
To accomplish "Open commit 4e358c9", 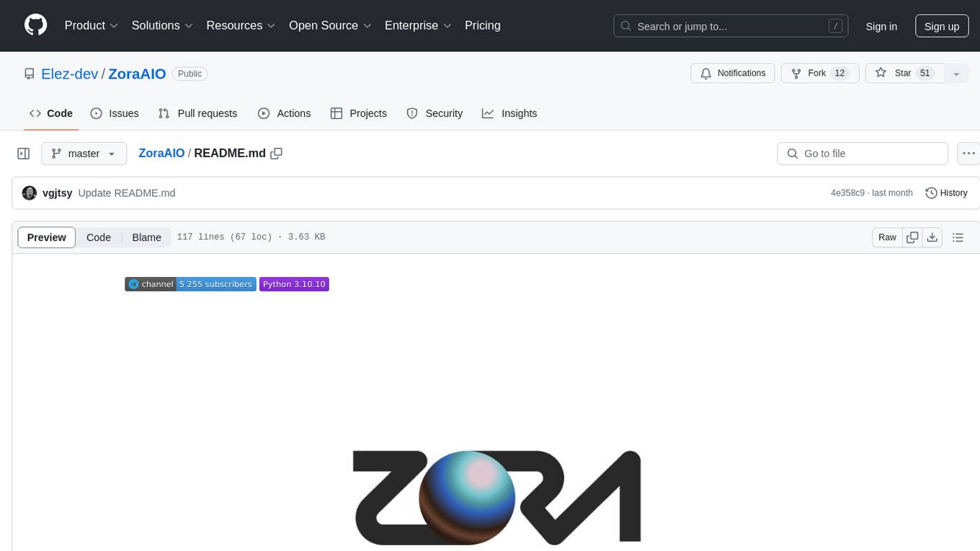I will [x=847, y=193].
